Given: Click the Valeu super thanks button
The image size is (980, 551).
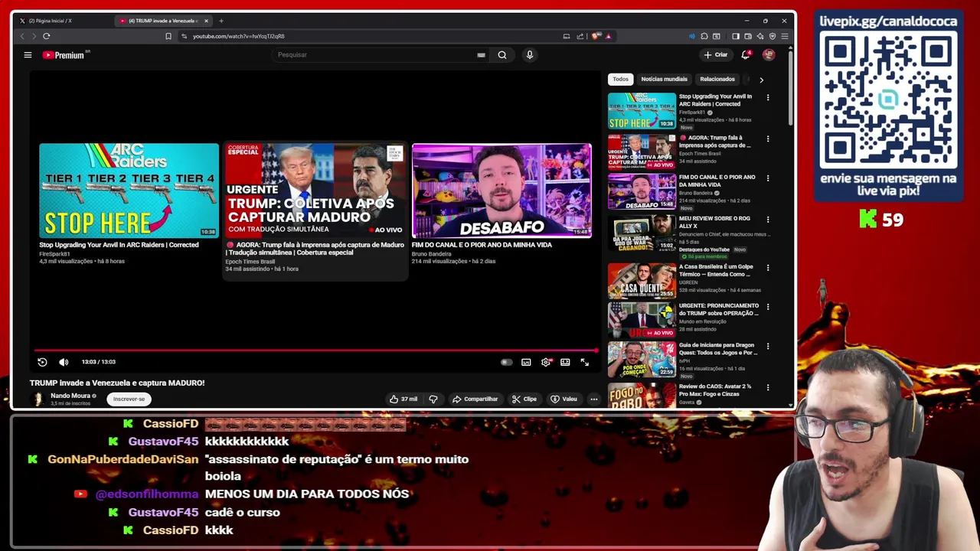Looking at the screenshot, I should point(564,399).
